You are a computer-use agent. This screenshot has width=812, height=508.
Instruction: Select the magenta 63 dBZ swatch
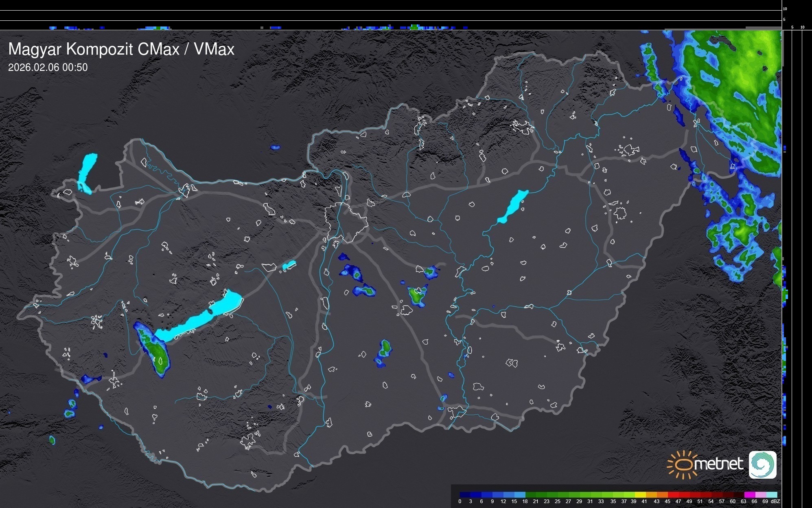[750, 495]
